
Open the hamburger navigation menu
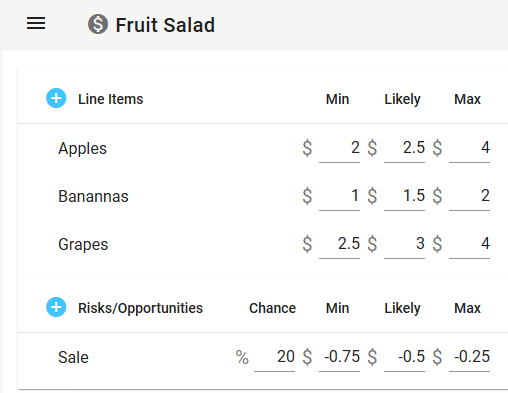36,24
